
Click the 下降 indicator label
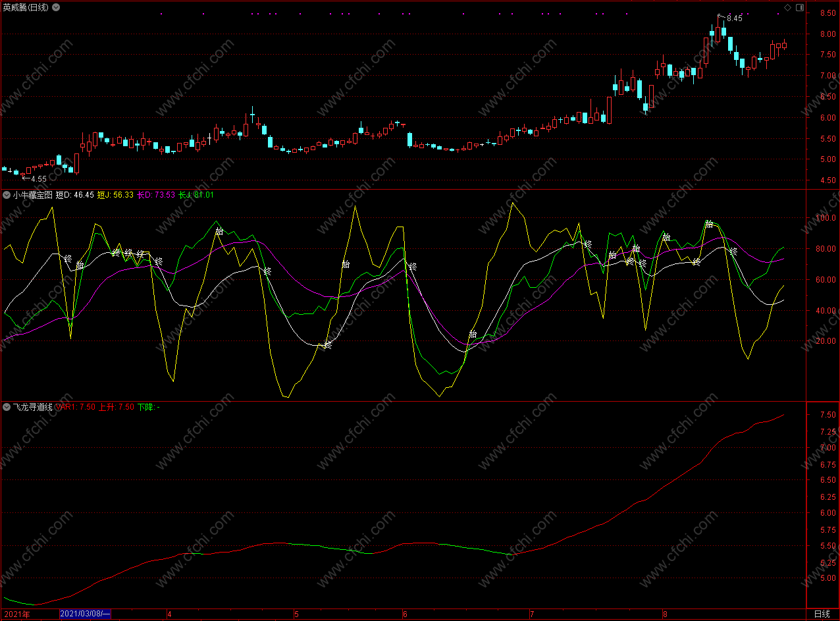tap(147, 407)
